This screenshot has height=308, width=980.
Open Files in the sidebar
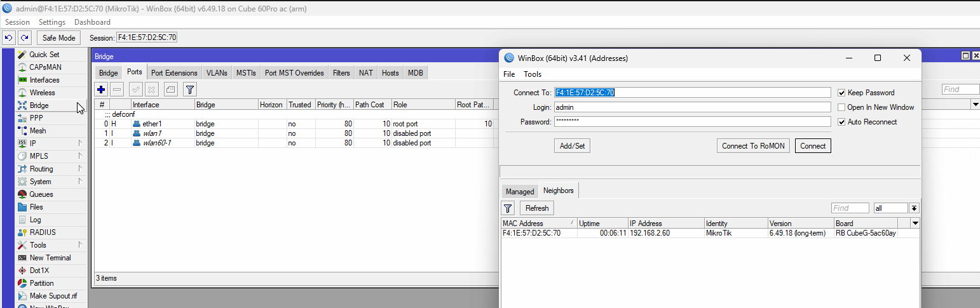pos(36,207)
